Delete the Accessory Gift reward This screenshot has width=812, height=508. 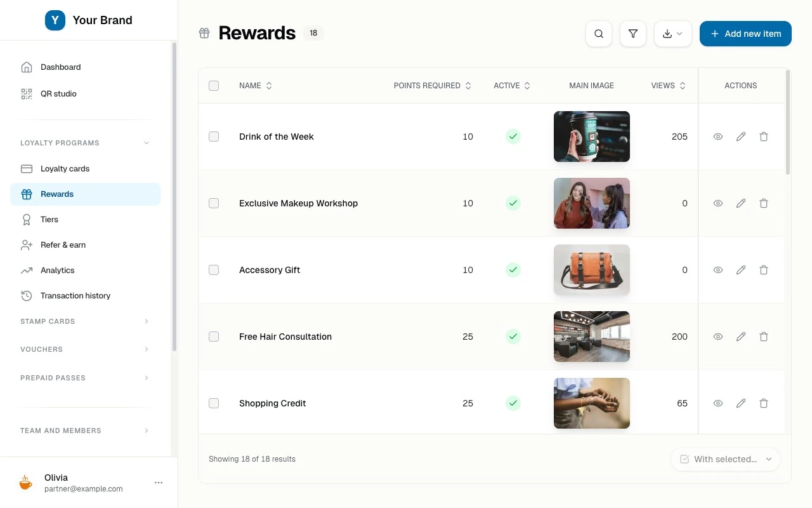tap(764, 270)
